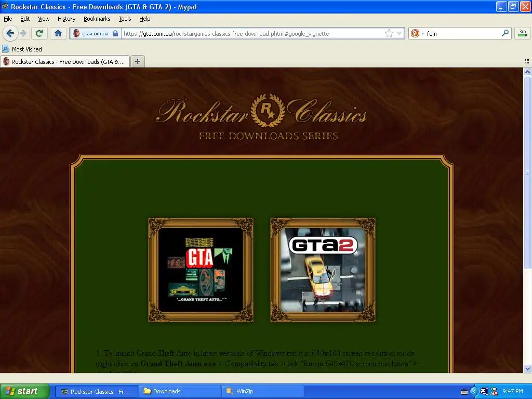Click the keyboard icon in system tray
532x399 pixels.
click(x=464, y=392)
